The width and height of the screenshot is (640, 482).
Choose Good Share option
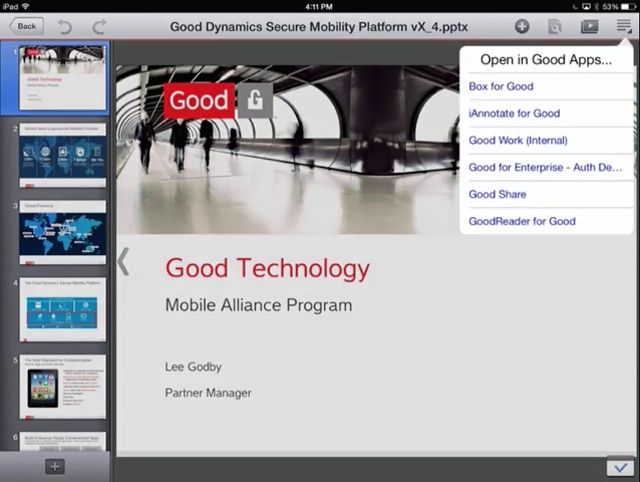pos(546,194)
